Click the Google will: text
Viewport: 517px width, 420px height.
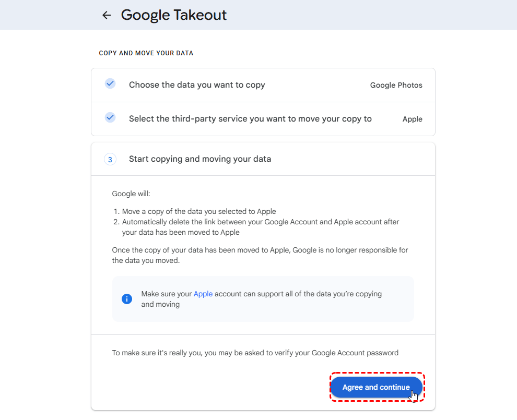pyautogui.click(x=131, y=194)
